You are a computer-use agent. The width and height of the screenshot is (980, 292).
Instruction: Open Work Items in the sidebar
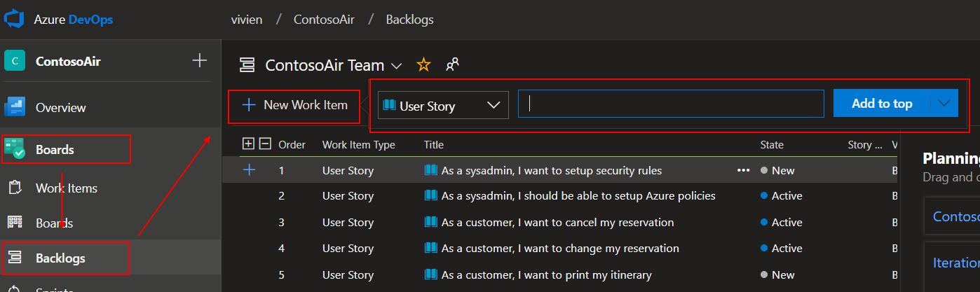(x=67, y=188)
